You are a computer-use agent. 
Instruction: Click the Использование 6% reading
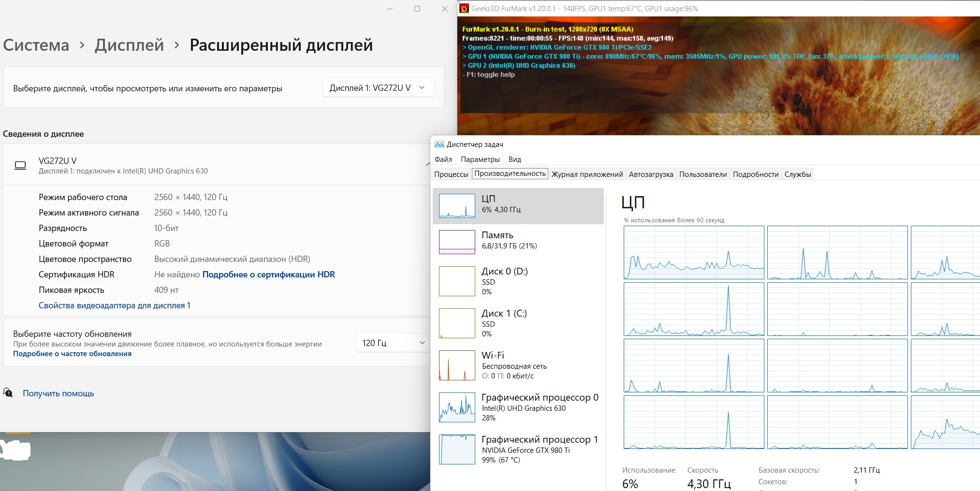(630, 484)
